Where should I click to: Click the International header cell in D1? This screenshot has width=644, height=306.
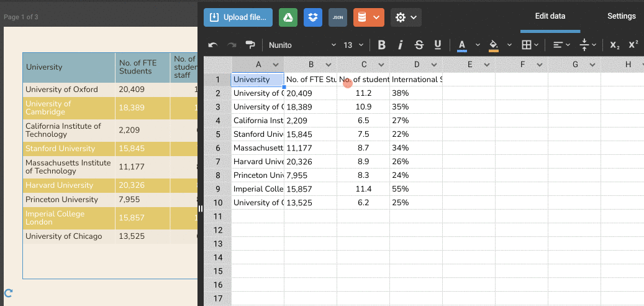click(x=416, y=80)
